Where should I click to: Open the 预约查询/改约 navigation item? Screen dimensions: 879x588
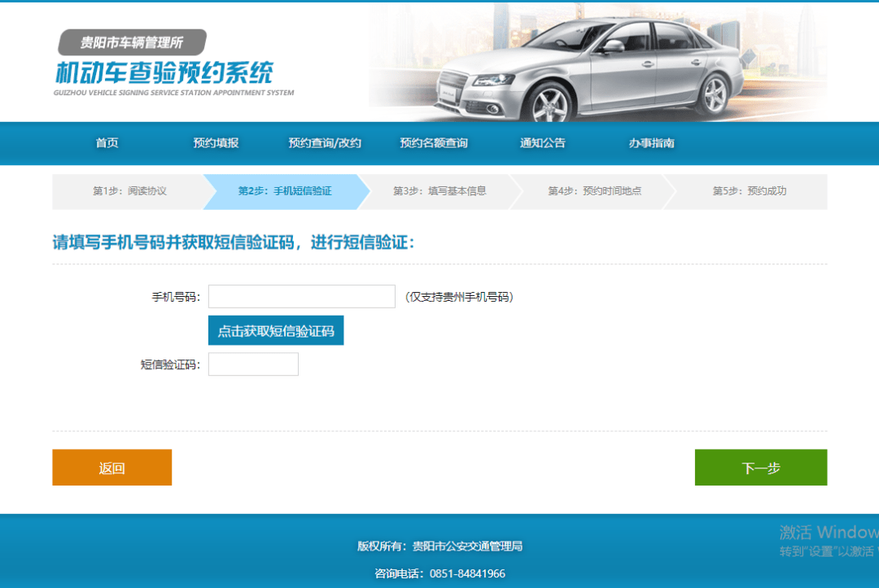click(325, 143)
